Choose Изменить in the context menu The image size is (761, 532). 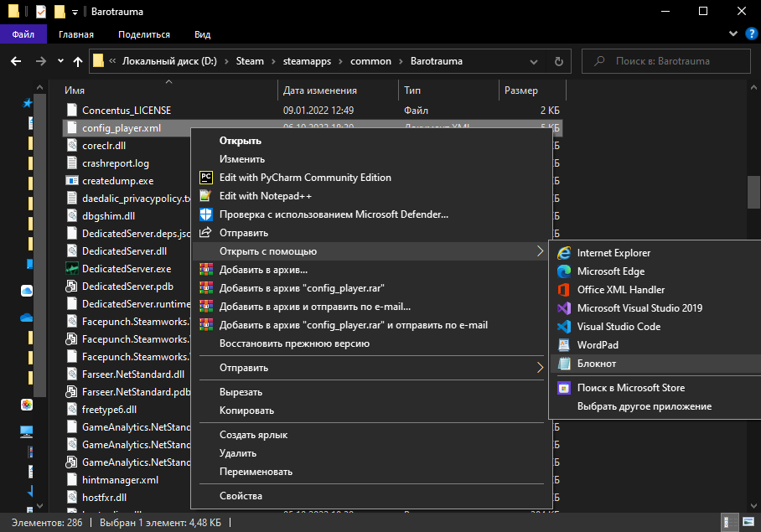372,159
